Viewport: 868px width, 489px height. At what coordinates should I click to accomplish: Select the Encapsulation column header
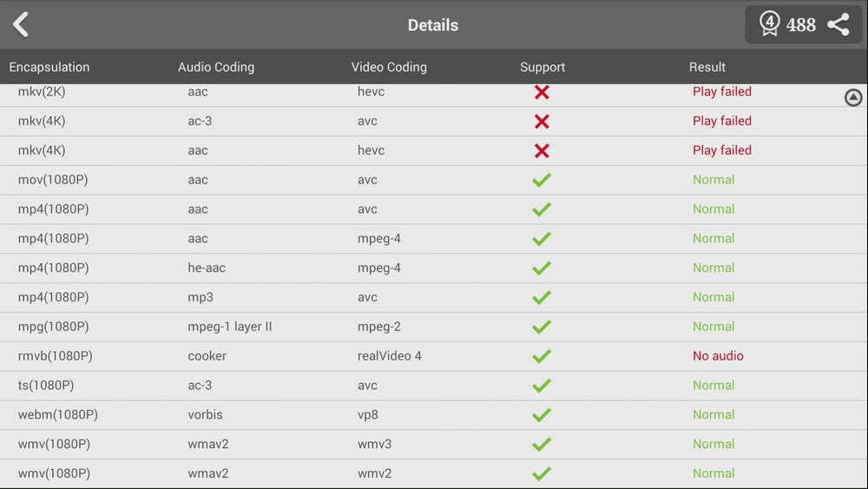click(x=49, y=67)
